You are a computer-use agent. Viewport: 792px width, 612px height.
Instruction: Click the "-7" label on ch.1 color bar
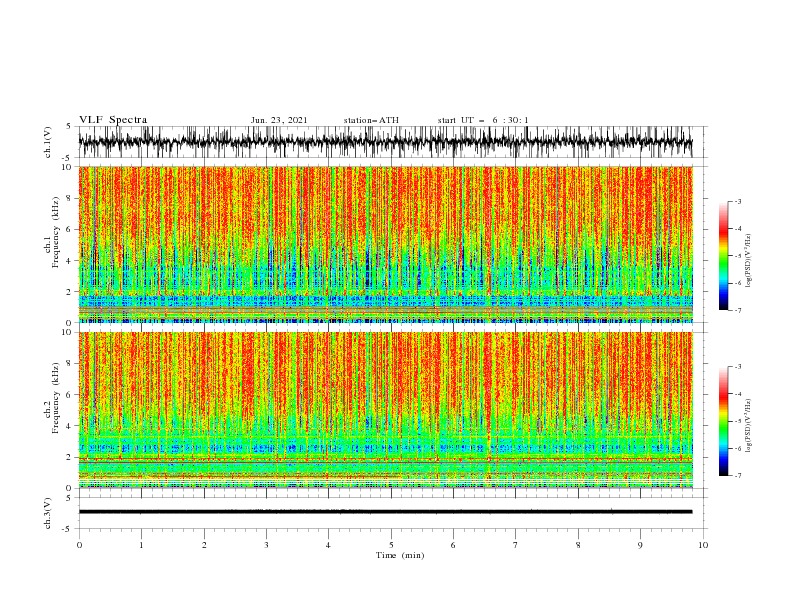tap(737, 310)
